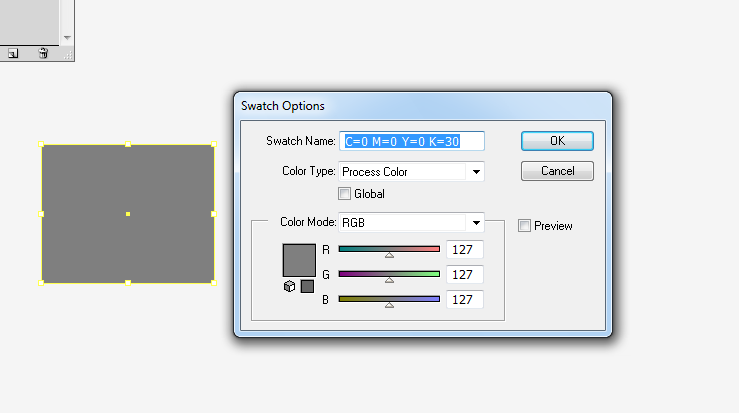Click the R (red) color slider
The image size is (739, 413).
pos(389,249)
